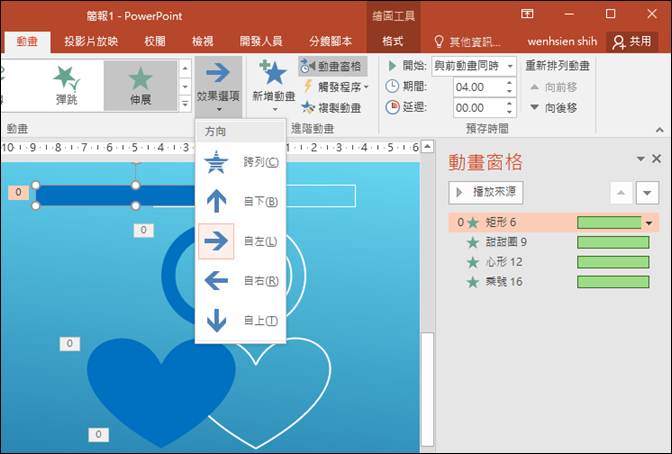This screenshot has height=454, width=672.
Task: Click the 播放來源 play button
Action: (486, 192)
